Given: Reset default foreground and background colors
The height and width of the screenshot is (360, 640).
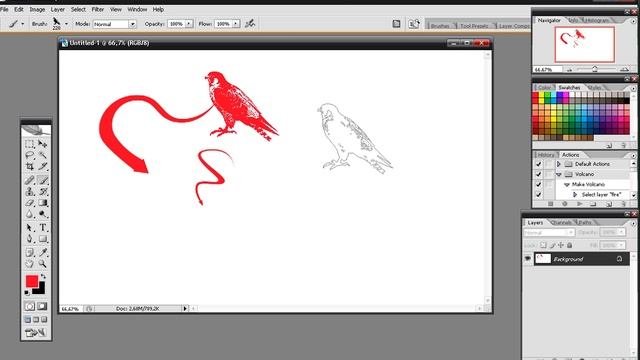Looking at the screenshot, I should [x=27, y=293].
